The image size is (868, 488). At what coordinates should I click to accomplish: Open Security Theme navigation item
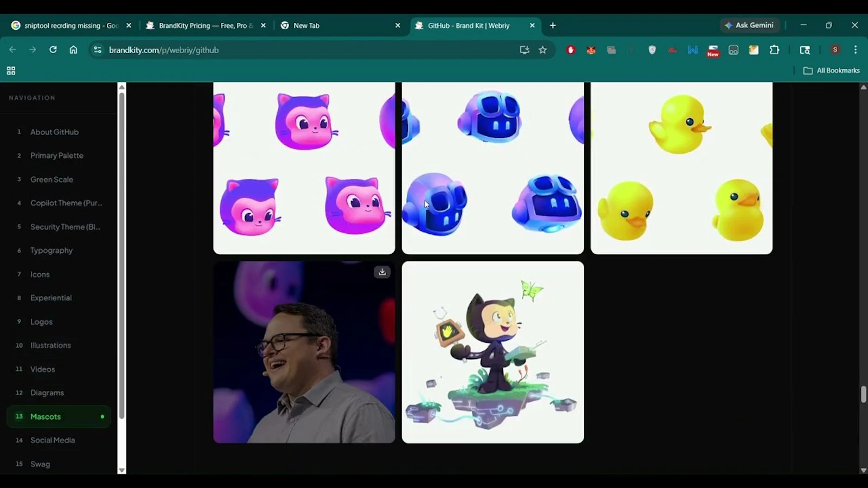pos(59,227)
